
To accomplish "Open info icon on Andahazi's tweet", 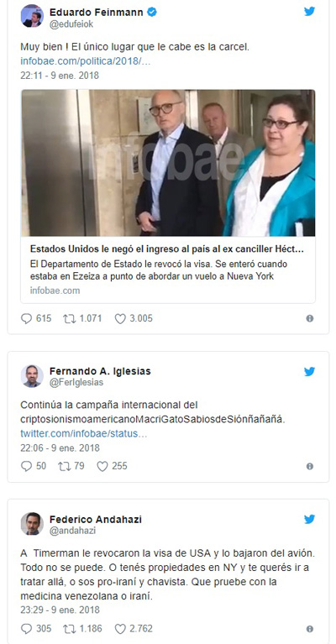I will [310, 629].
